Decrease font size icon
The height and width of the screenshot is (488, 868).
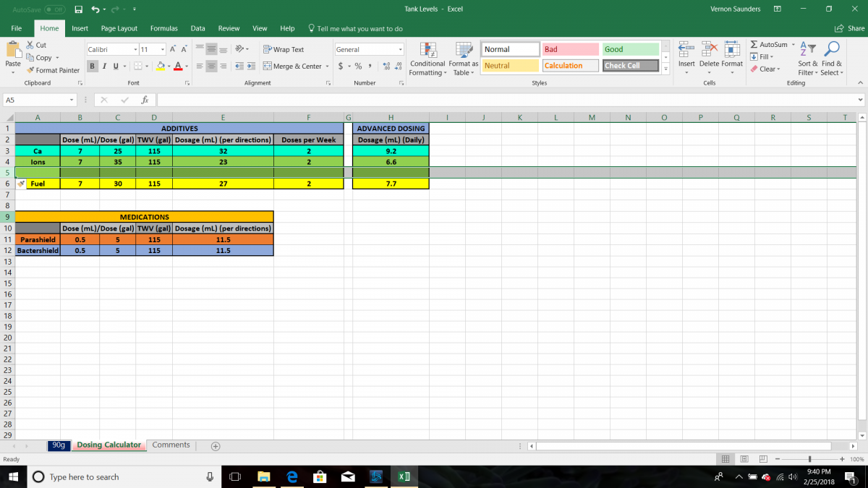184,49
